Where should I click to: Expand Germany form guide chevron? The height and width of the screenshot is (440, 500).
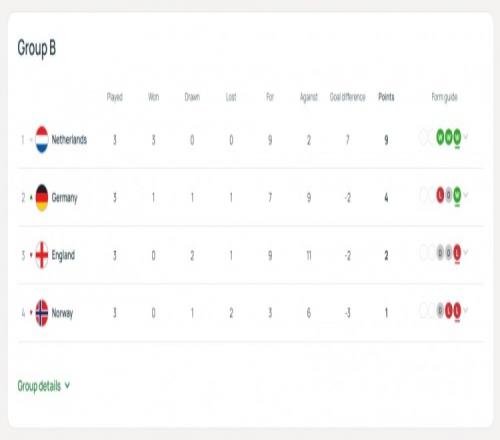coord(466,194)
